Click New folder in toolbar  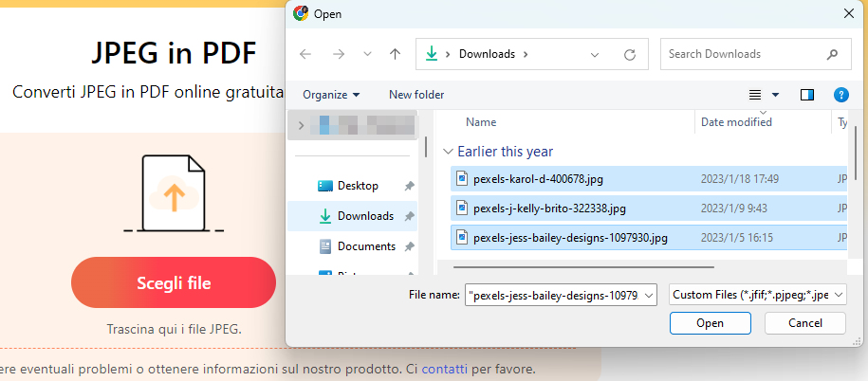416,95
